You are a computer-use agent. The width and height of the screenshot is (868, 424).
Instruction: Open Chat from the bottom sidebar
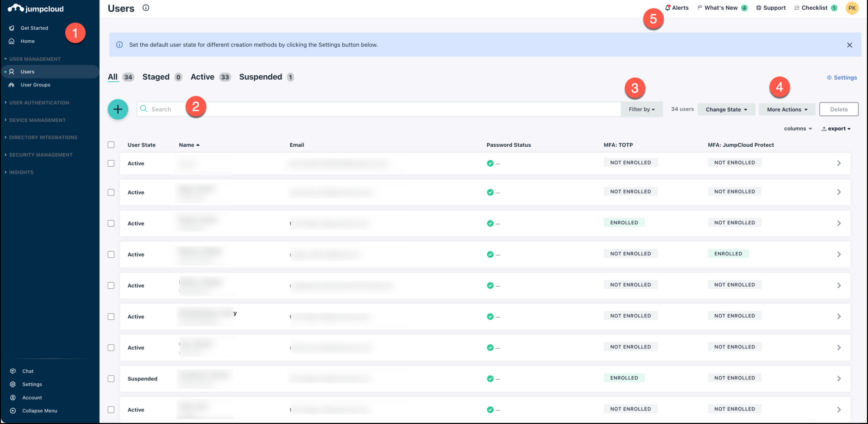coord(28,371)
